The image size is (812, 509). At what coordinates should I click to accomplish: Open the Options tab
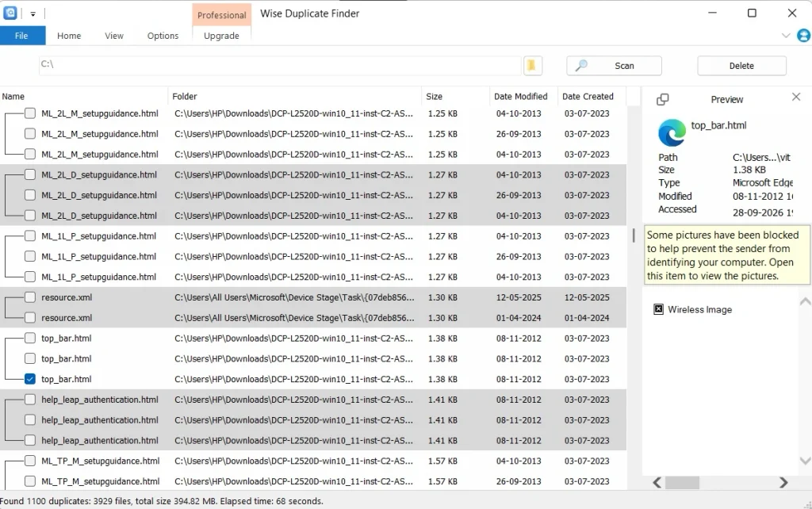[163, 36]
